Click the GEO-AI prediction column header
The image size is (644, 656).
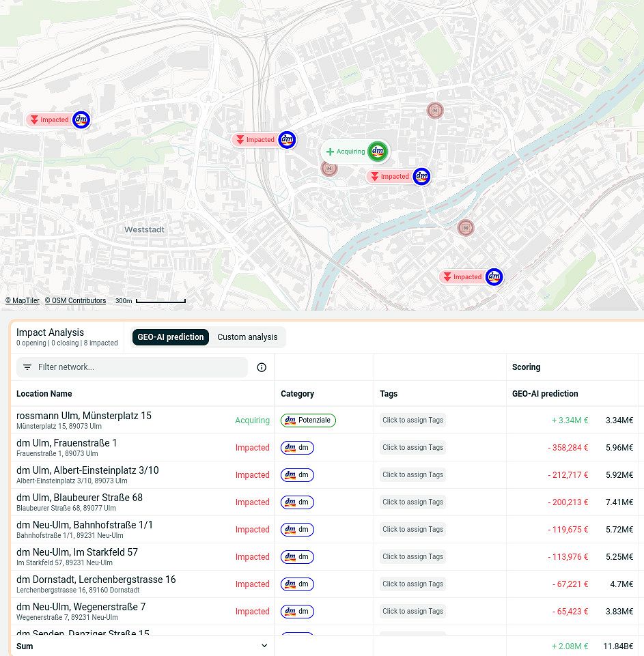tap(545, 394)
